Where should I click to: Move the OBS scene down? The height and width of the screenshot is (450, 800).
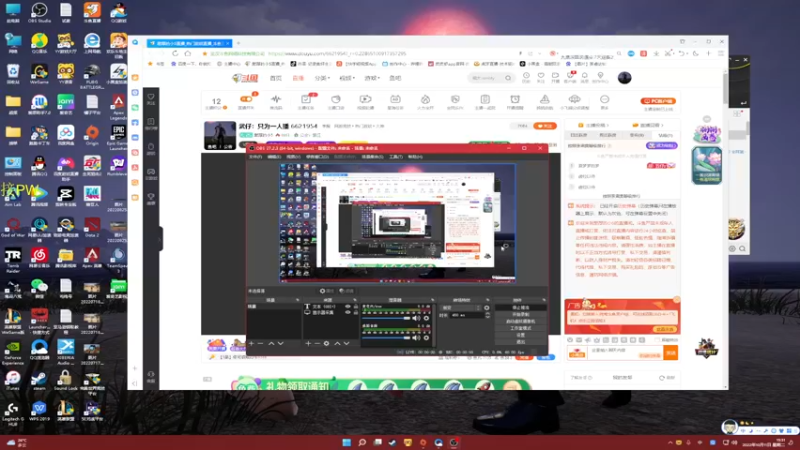tap(280, 343)
